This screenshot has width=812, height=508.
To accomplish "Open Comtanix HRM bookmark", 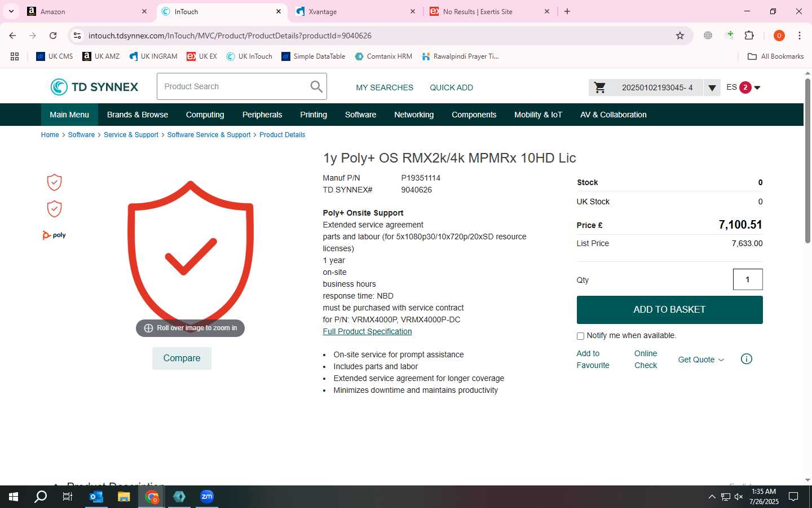I will (x=383, y=56).
